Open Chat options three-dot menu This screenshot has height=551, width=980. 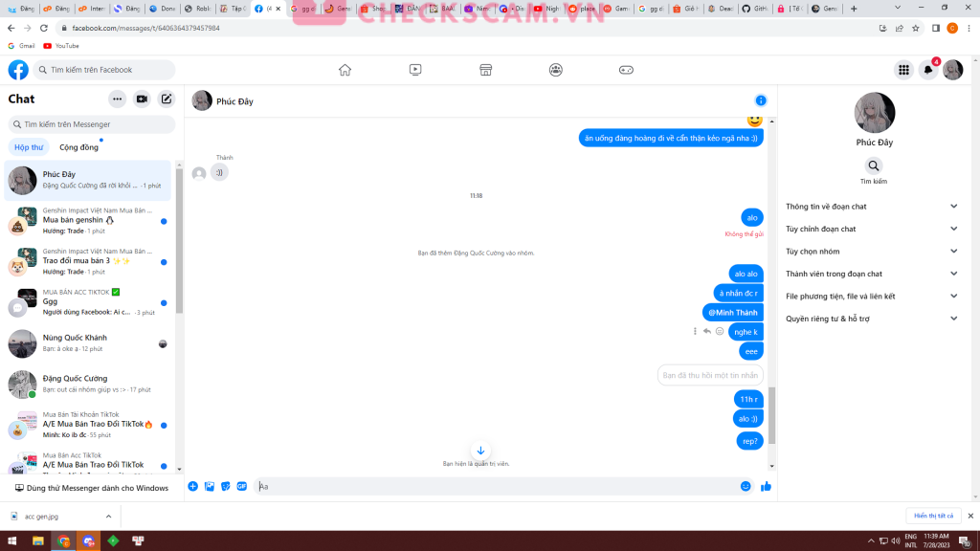click(x=117, y=99)
